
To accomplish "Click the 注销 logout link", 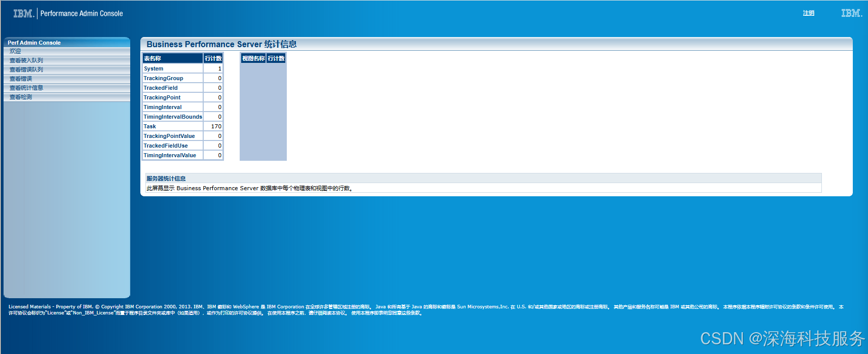I will (809, 13).
